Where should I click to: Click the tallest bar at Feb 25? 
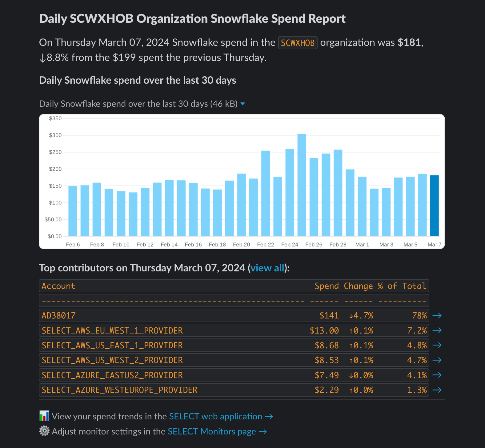coord(302,185)
